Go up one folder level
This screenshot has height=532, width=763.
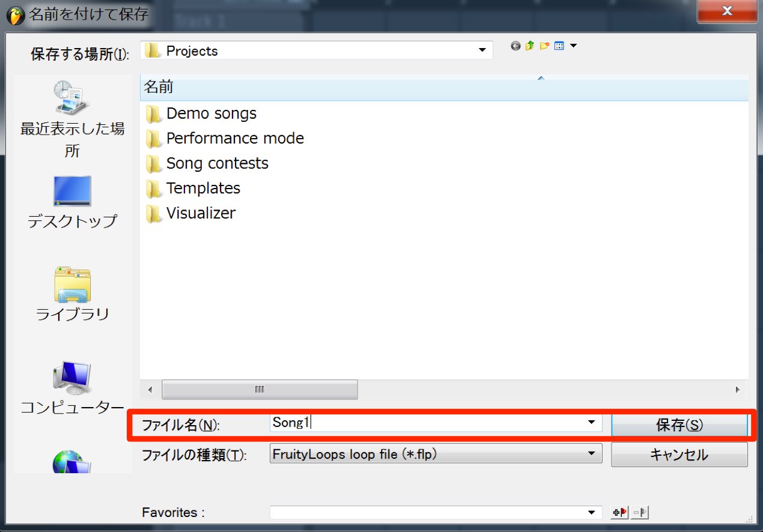[530, 46]
